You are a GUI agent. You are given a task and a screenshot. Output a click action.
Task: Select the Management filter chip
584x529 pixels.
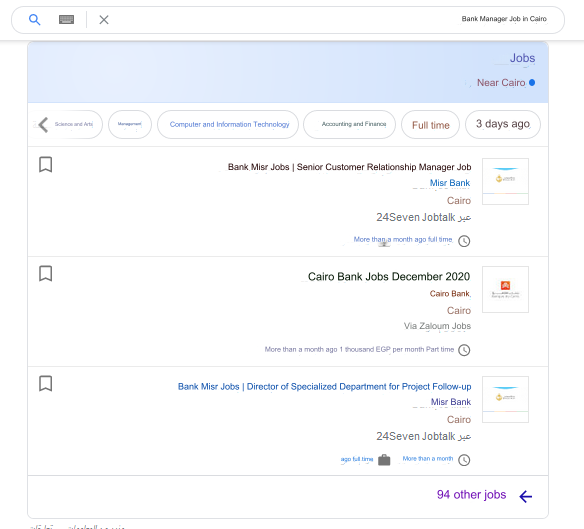130,124
